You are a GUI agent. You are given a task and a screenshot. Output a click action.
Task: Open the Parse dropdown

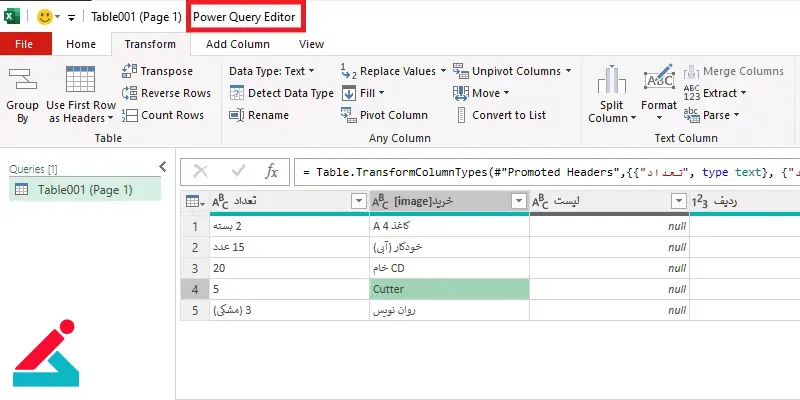712,115
